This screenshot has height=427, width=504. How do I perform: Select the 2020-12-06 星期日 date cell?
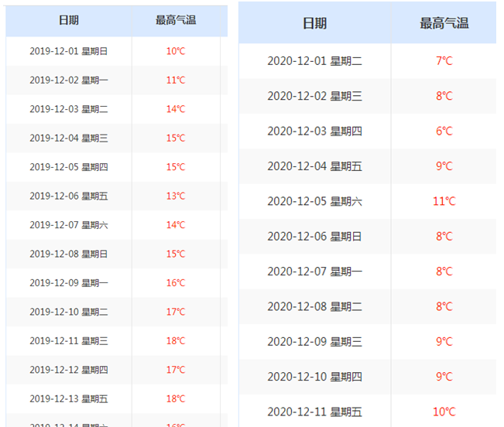tap(314, 236)
